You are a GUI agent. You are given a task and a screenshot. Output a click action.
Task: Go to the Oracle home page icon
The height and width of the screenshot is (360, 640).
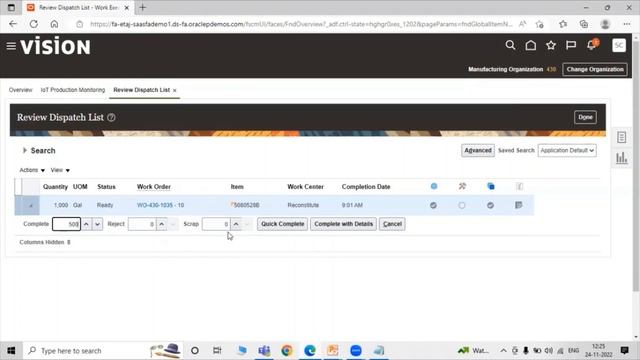[x=531, y=45]
